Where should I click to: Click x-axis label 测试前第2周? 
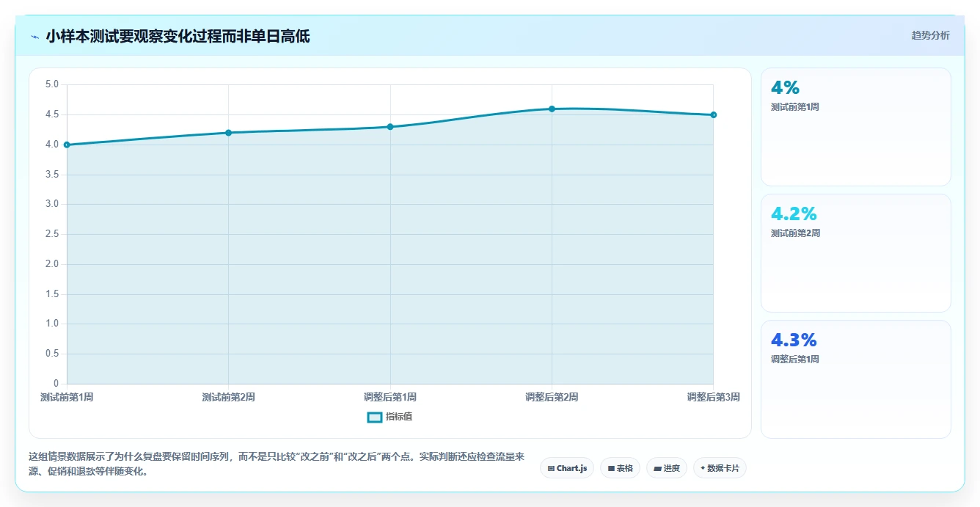[x=228, y=397]
